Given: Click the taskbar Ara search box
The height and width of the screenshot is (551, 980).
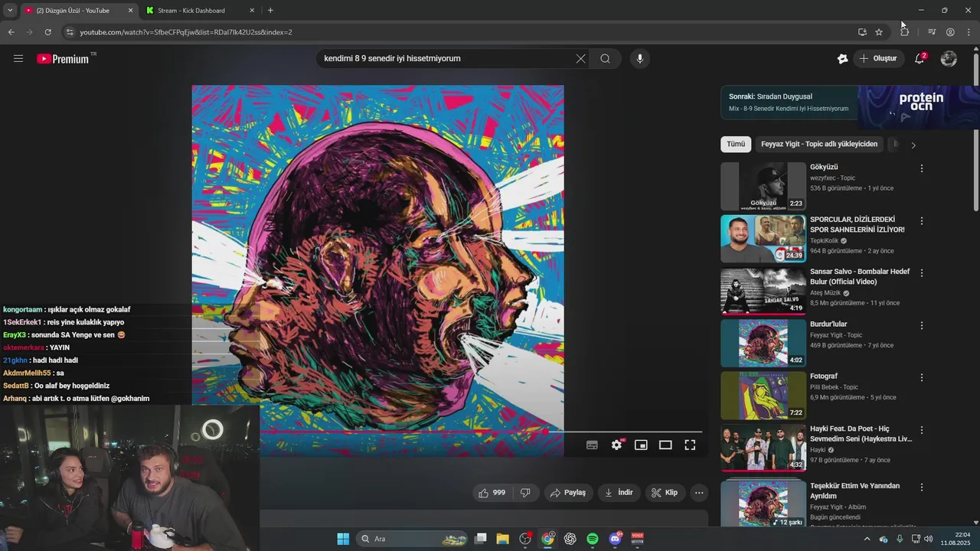Looking at the screenshot, I should (413, 539).
